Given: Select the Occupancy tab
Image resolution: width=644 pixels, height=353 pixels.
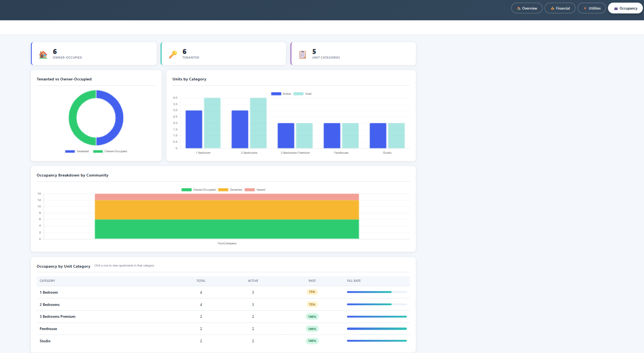Looking at the screenshot, I should click(625, 8).
